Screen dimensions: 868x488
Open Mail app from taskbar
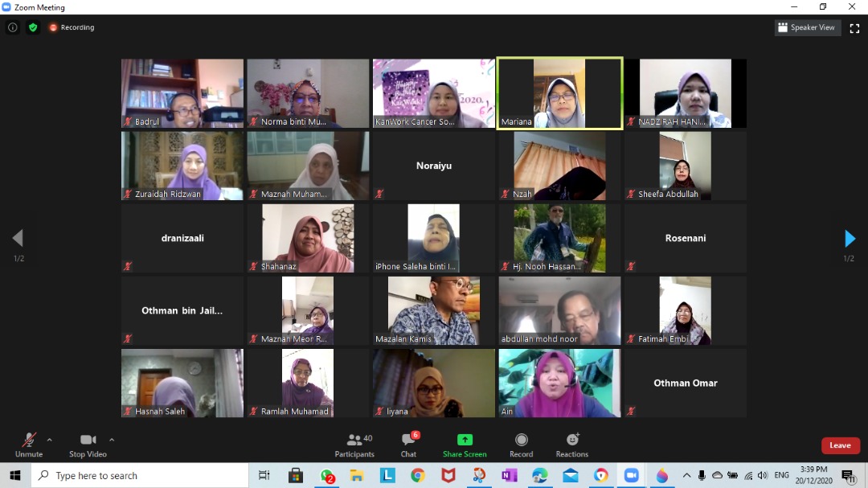pyautogui.click(x=571, y=475)
